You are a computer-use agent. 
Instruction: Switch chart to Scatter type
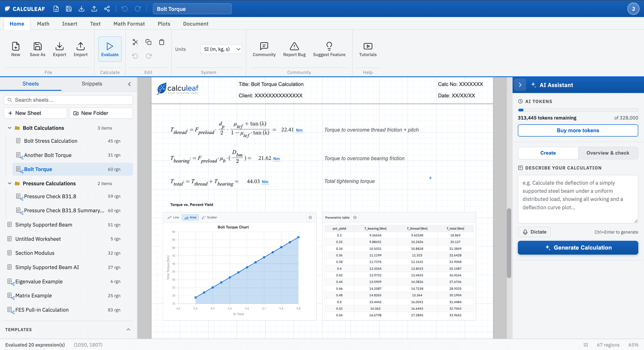[x=210, y=217]
